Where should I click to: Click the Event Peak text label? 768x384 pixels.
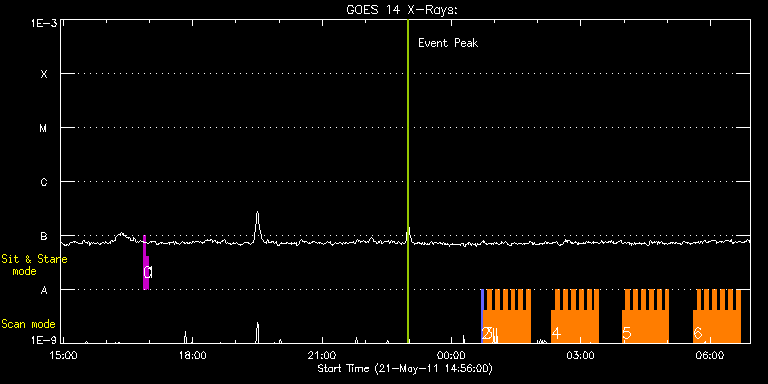tap(448, 43)
